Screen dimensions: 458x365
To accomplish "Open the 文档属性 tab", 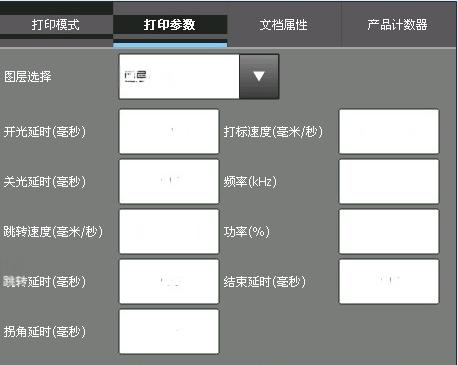I will [284, 25].
